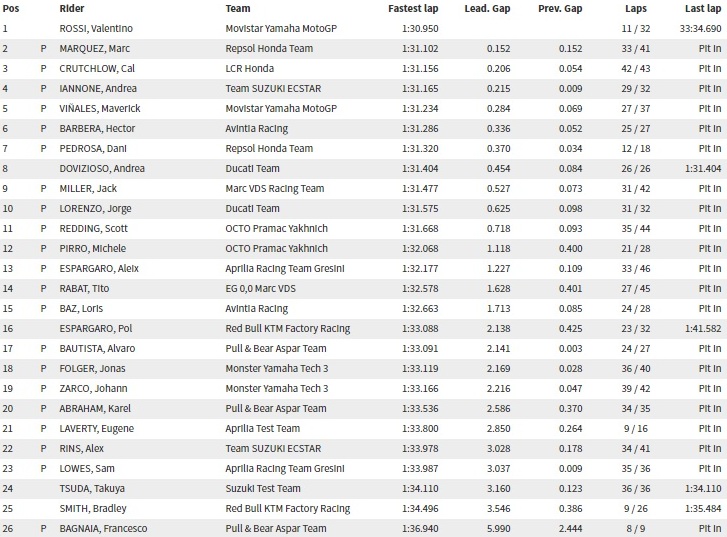This screenshot has width=727, height=537.
Task: Select VIÑALES fastest lap 1:31.234
Action: pos(420,109)
